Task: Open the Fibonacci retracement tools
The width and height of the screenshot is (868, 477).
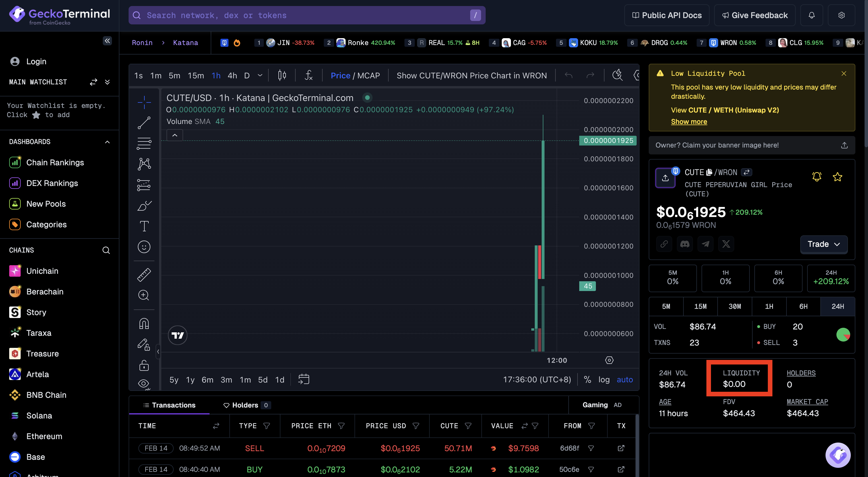Action: [144, 144]
